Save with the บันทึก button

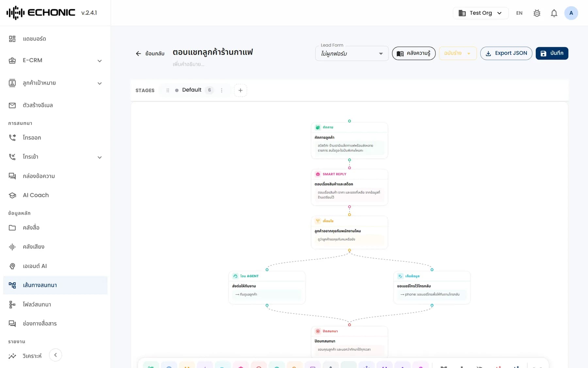[552, 53]
